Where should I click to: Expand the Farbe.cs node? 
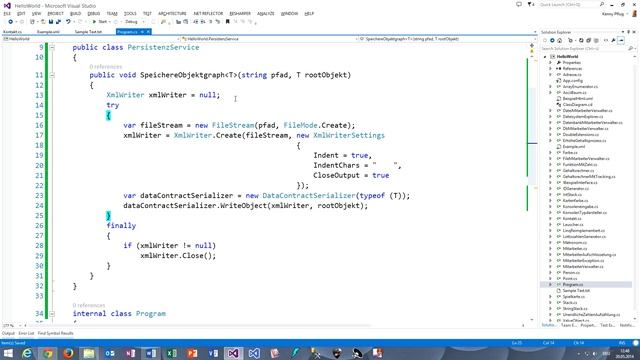point(550,153)
